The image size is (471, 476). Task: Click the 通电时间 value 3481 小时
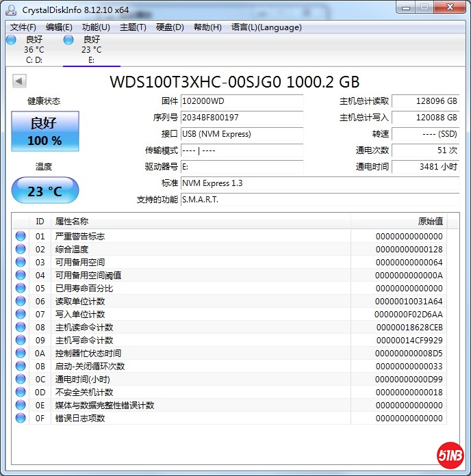[425, 167]
